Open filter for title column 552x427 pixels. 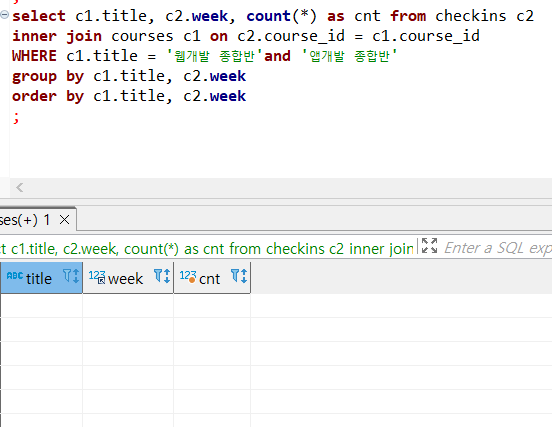click(x=67, y=275)
